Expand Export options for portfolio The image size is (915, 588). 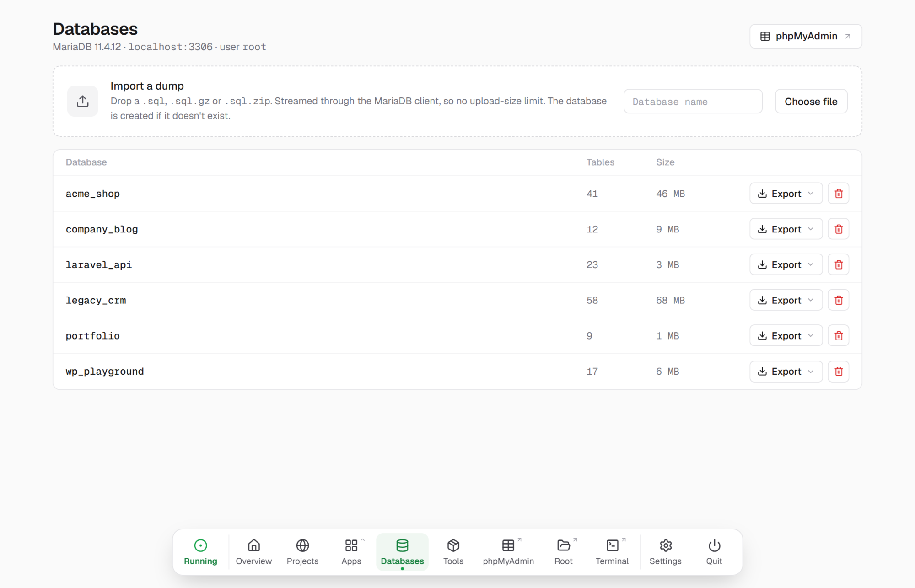pos(786,336)
